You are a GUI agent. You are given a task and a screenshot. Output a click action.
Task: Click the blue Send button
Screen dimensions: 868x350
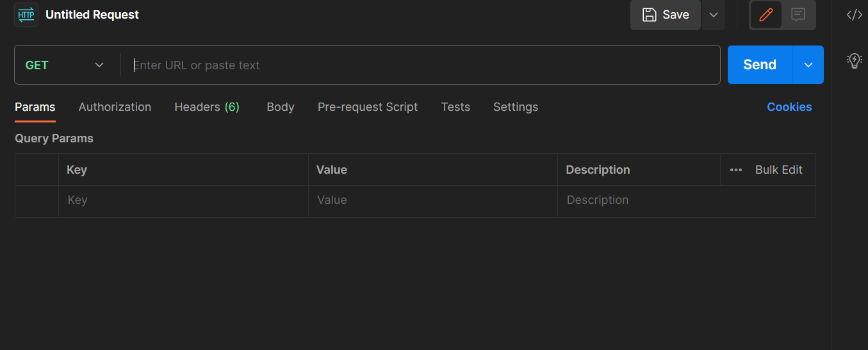click(x=760, y=65)
